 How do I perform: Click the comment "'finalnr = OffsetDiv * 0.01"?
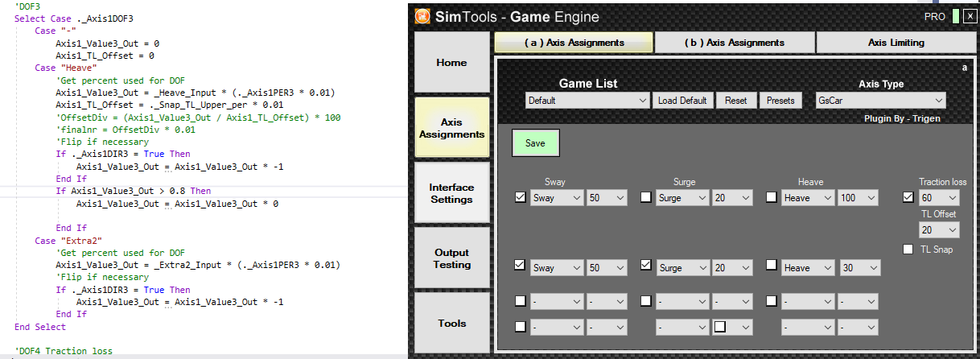click(x=126, y=130)
